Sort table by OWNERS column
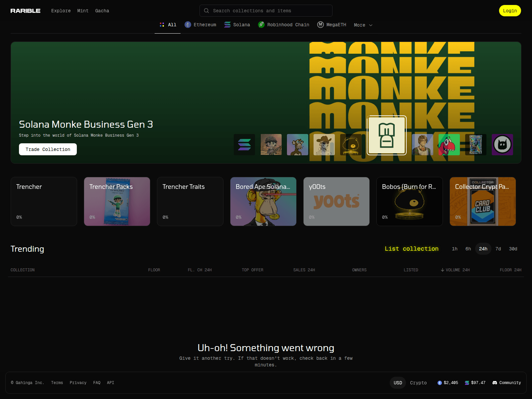The width and height of the screenshot is (532, 399). coord(359,270)
